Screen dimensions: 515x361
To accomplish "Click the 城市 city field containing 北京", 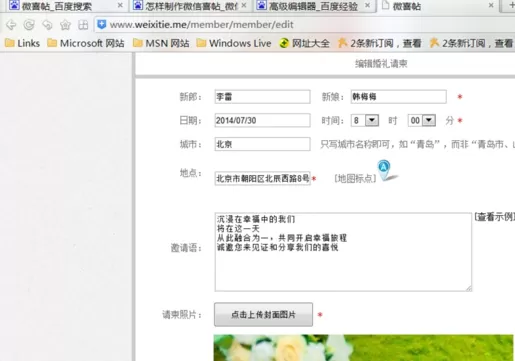I will [x=263, y=144].
